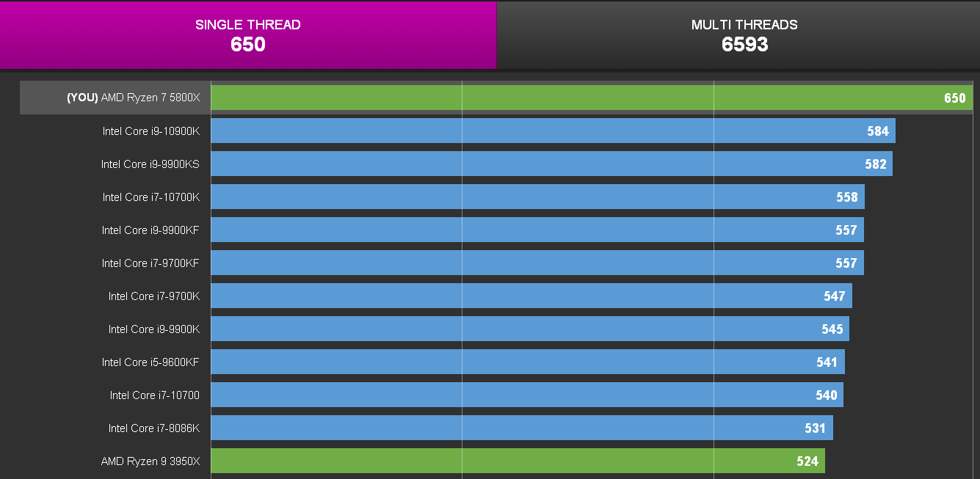The height and width of the screenshot is (479, 980).
Task: Select the Intel Core i7-10700K label
Action: (x=151, y=197)
